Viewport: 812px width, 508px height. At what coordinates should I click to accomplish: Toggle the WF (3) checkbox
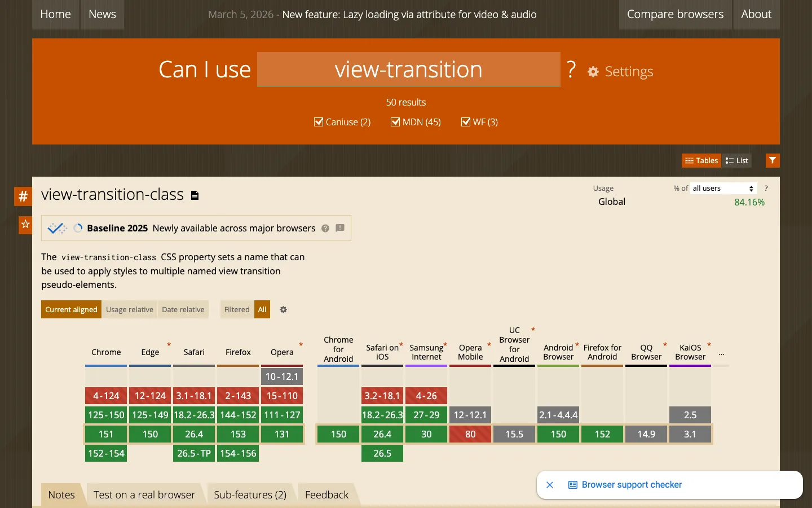(x=466, y=122)
